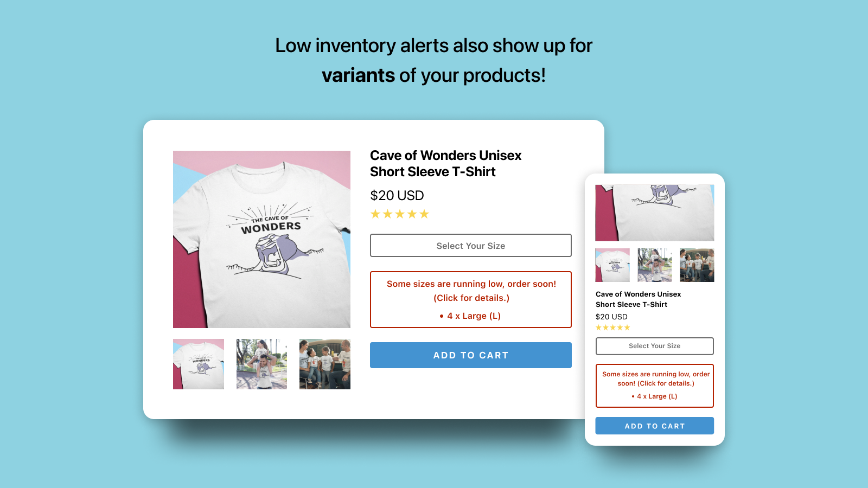Click the star rating row on mobile card
The height and width of the screenshot is (488, 868).
[613, 328]
